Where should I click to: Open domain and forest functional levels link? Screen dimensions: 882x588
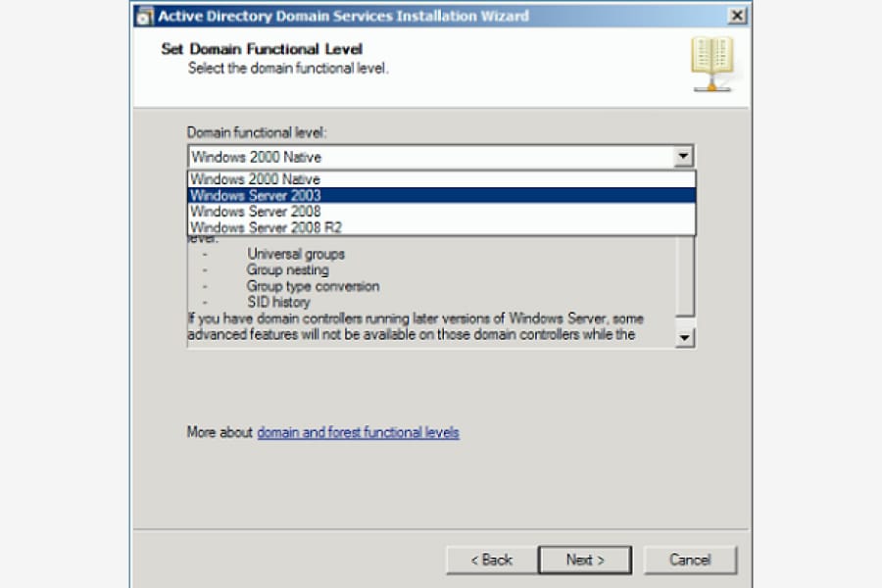[x=358, y=432]
